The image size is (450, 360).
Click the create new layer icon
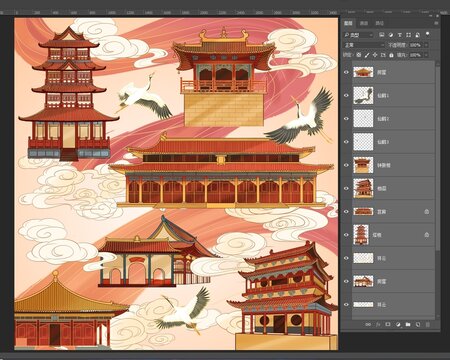click(x=418, y=324)
